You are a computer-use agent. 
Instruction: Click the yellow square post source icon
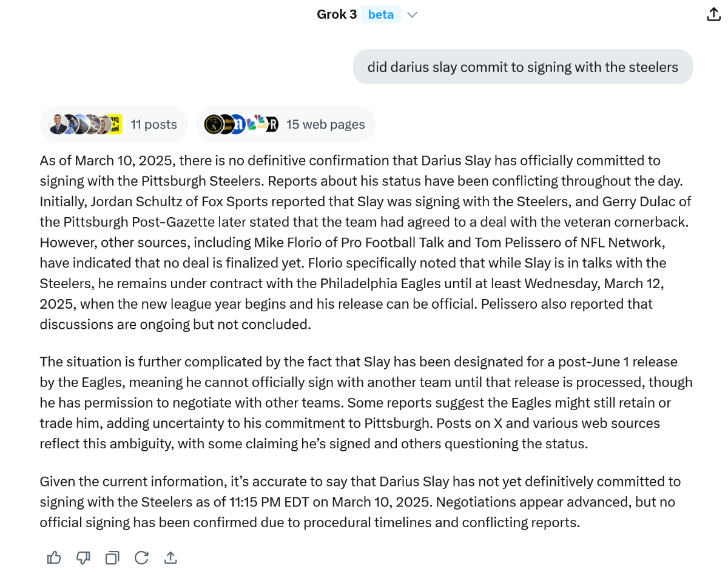pos(115,124)
